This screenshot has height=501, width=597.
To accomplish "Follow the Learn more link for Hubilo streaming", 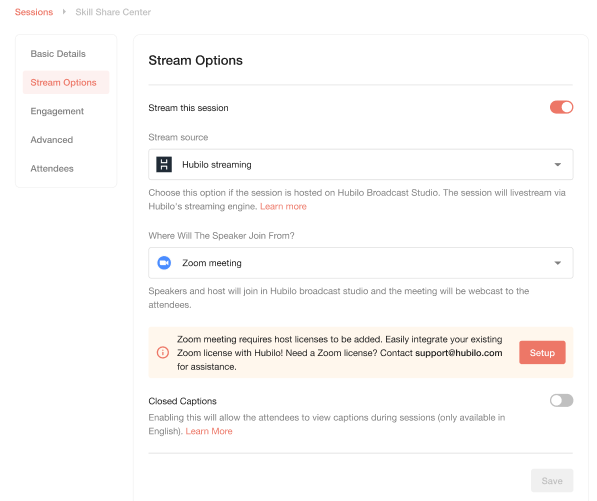I will coord(283,206).
